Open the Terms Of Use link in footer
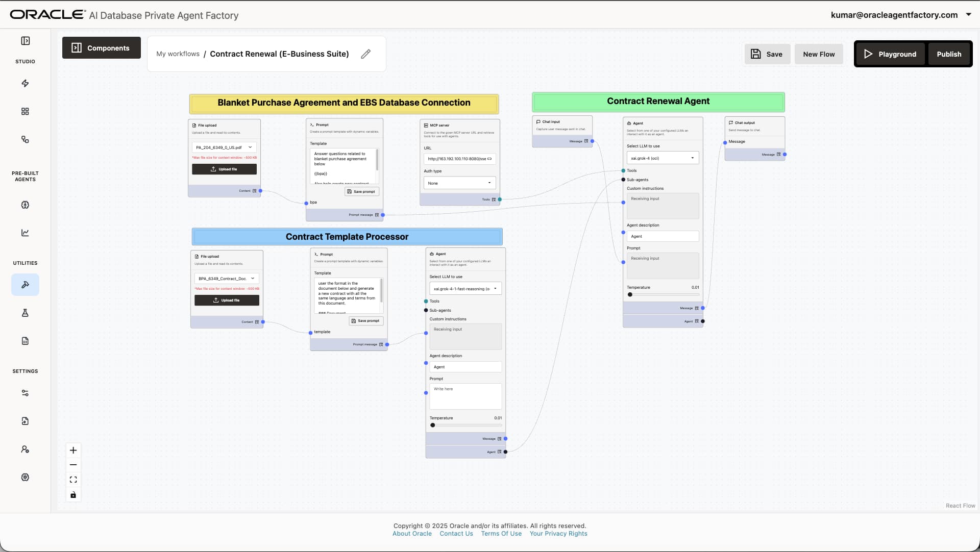 [501, 533]
